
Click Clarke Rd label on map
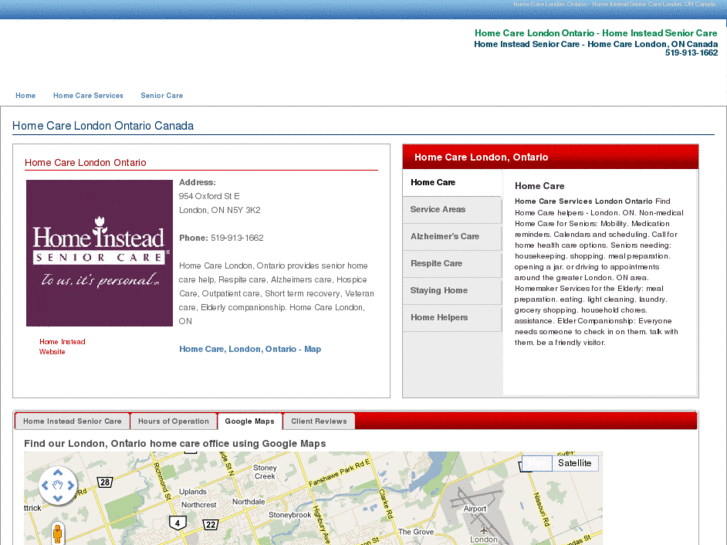click(x=386, y=504)
